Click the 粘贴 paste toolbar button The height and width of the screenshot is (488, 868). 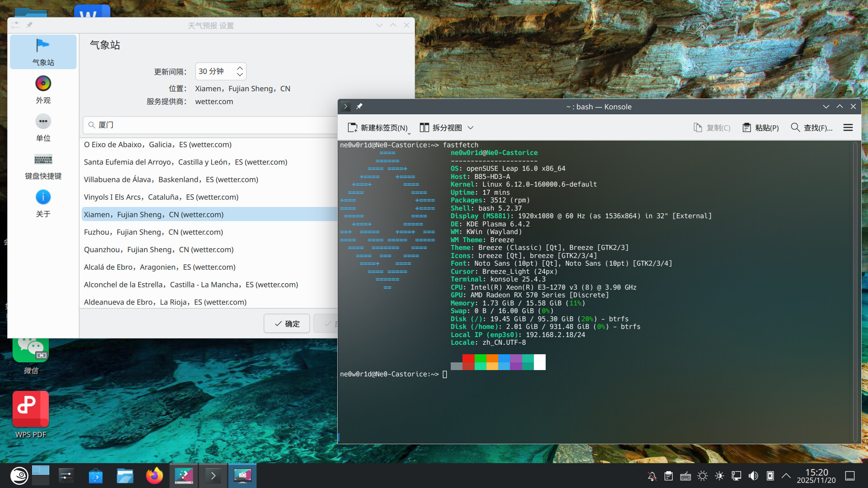click(x=761, y=128)
